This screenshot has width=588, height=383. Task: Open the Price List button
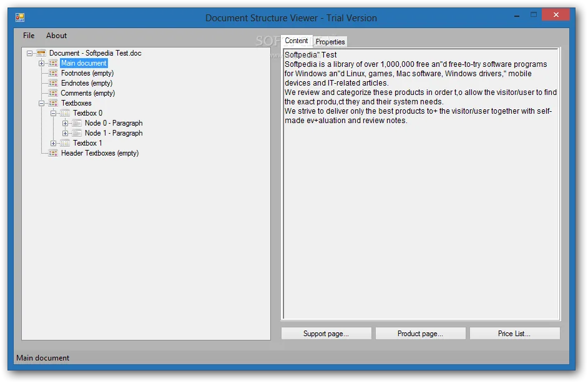point(514,334)
